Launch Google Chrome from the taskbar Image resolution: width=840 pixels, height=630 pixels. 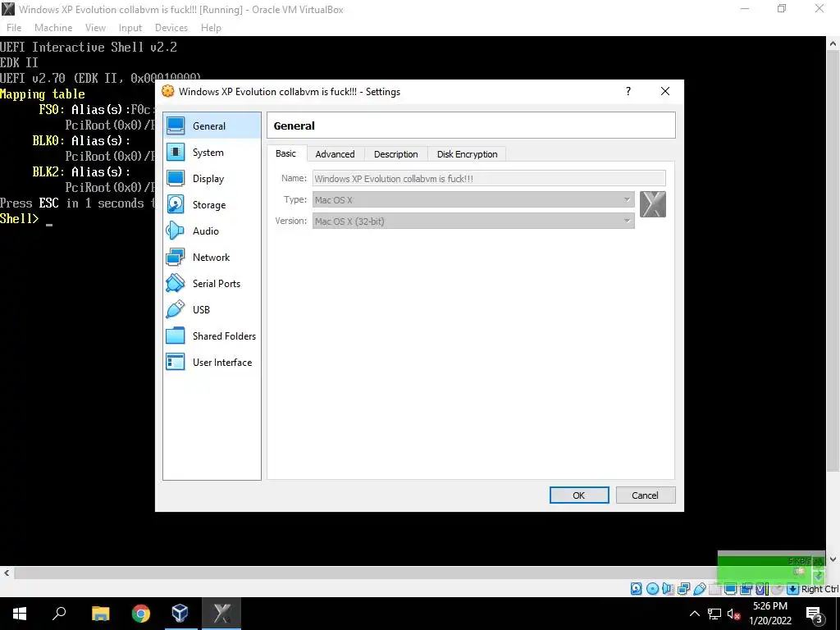pos(140,614)
